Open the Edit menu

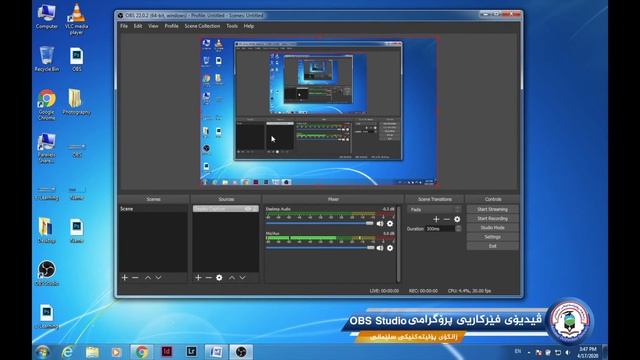click(x=138, y=26)
